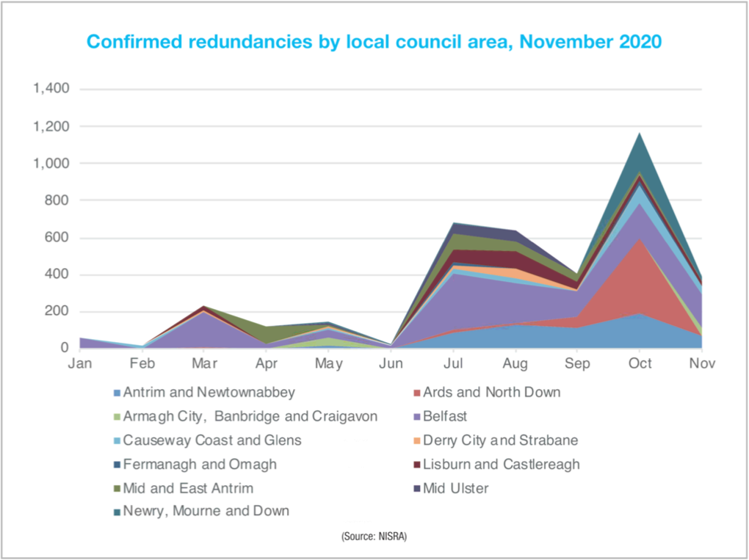Select the Oct label on the x-axis
Screen dimensions: 749x560
(x=640, y=363)
